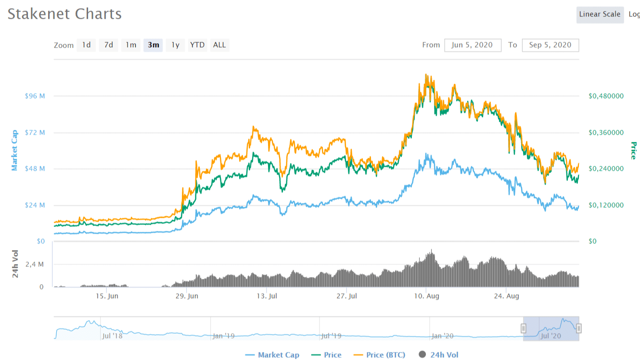Switch to Linear Scale

click(x=600, y=14)
